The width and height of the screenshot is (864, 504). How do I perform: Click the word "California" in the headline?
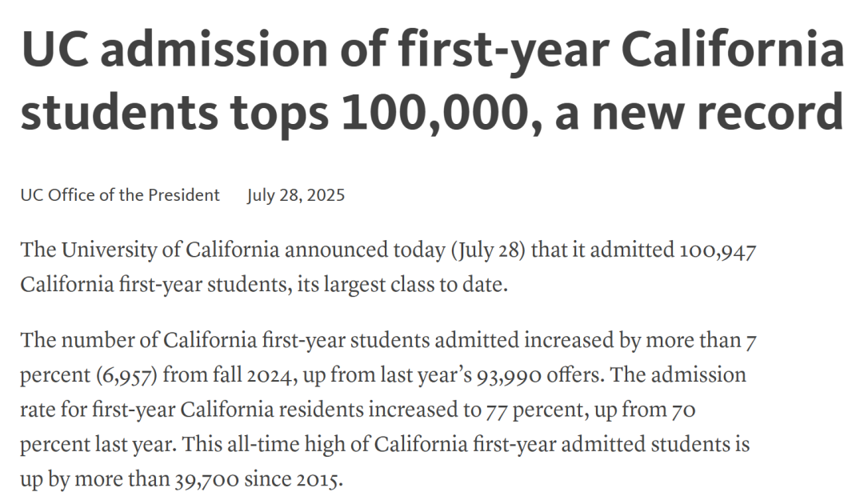click(732, 49)
